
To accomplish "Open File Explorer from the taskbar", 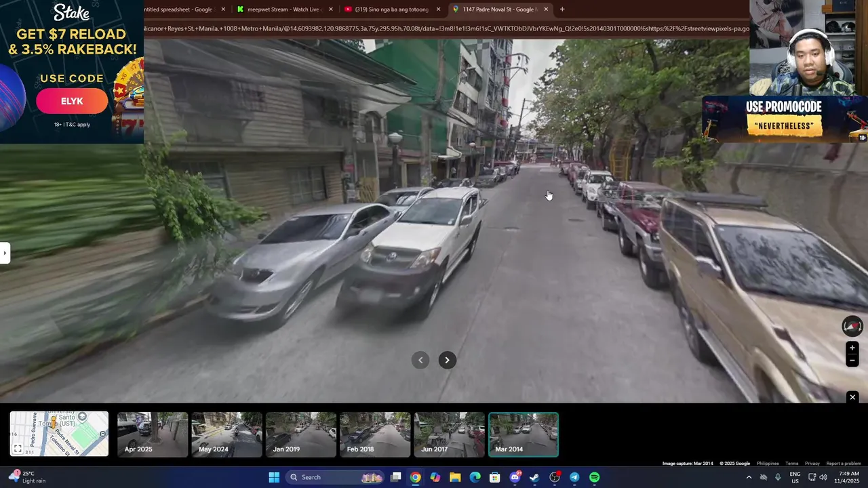I will 455,477.
